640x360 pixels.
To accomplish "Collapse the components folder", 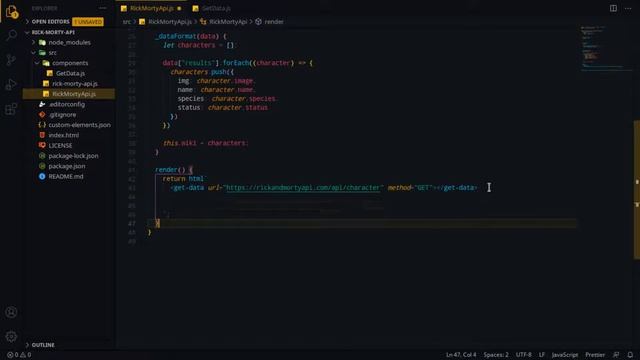I will tap(69, 63).
